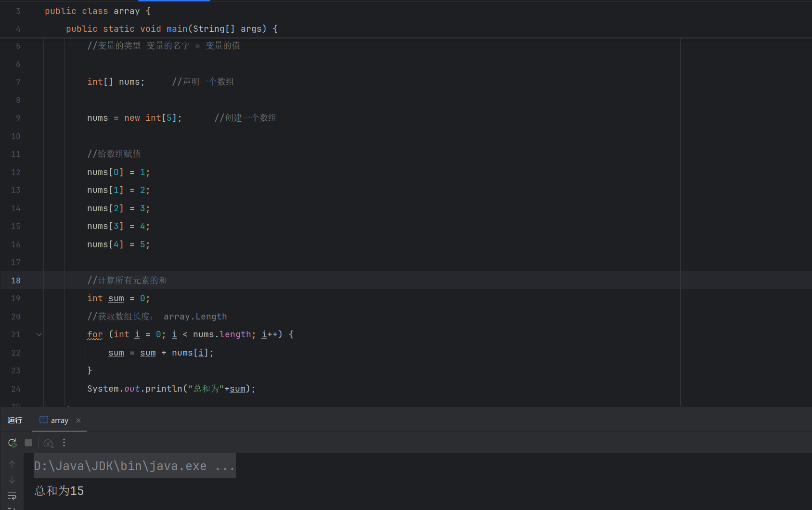Click the comment //计算所有元素的和
Image resolution: width=812 pixels, height=510 pixels.
click(127, 280)
